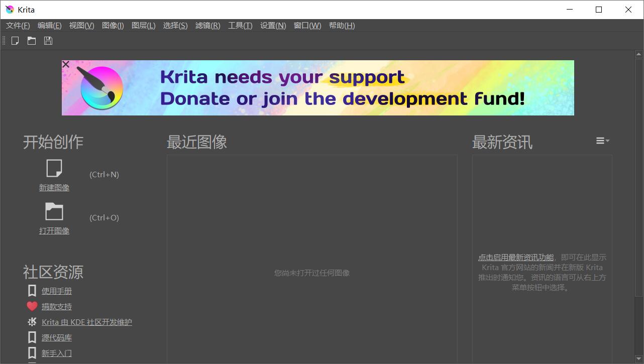
Task: Open the 使用手册 link
Action: click(x=57, y=291)
